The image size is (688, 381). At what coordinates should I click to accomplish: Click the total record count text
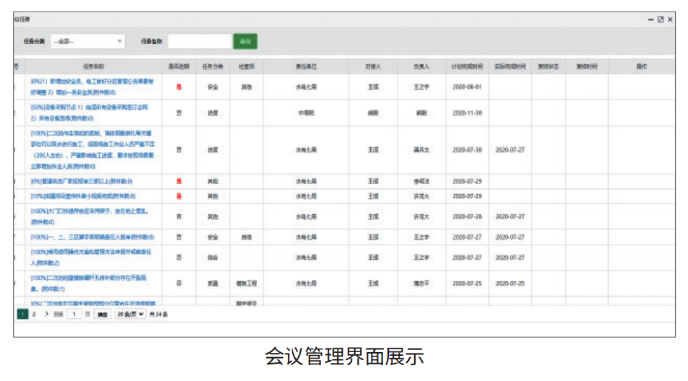[158, 314]
